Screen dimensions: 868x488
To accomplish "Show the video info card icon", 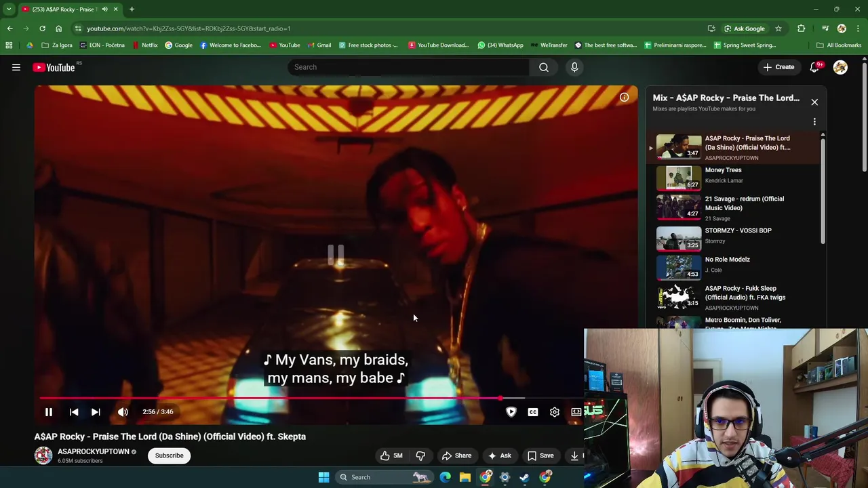I will pos(624,97).
